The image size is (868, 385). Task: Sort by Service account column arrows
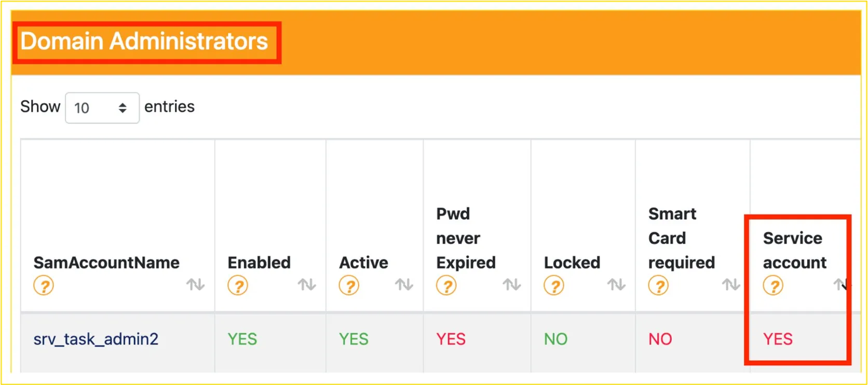(840, 284)
